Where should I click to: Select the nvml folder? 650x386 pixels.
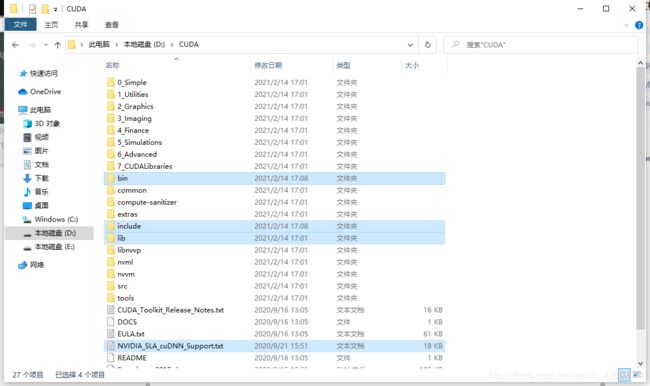(x=274, y=262)
